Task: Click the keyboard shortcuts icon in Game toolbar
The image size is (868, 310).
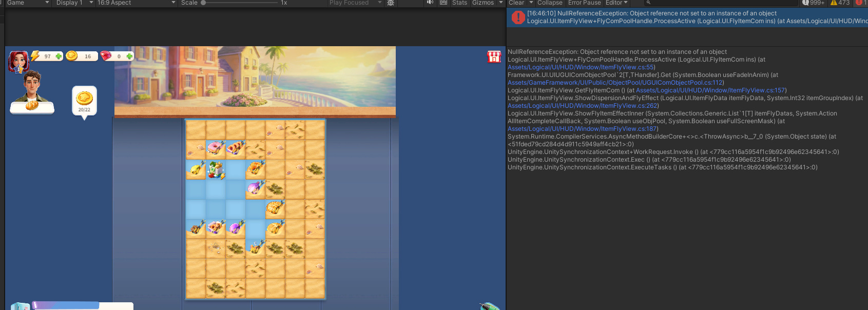Action: pyautogui.click(x=443, y=3)
